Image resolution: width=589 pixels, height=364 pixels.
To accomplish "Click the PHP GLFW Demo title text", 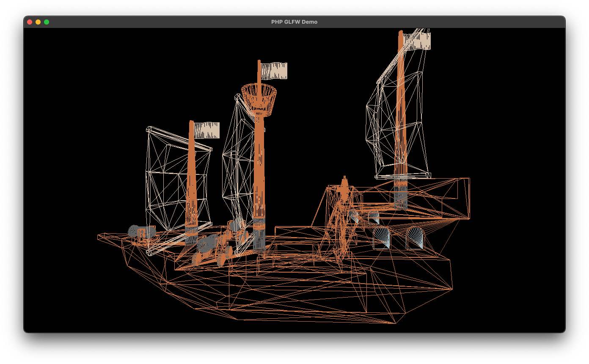I will pyautogui.click(x=295, y=22).
